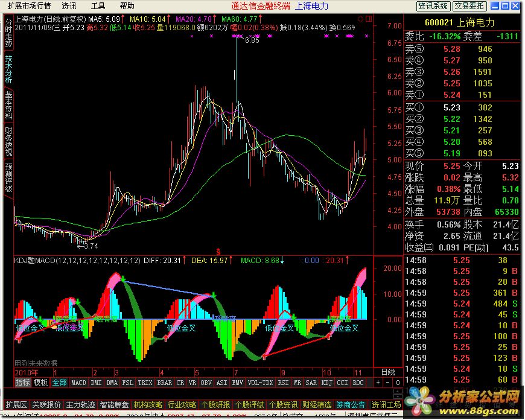
Task: Click the 3.74 low price label on chart
Action: (x=91, y=246)
